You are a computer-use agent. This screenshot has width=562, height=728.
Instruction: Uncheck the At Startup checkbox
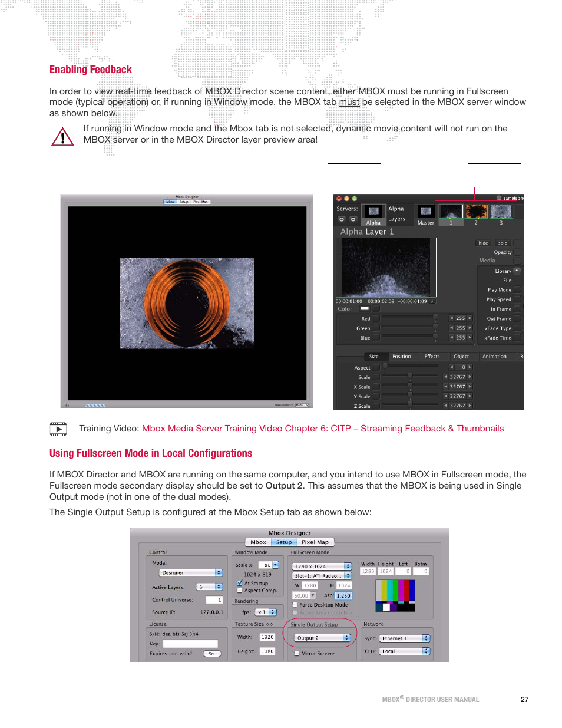point(240,583)
